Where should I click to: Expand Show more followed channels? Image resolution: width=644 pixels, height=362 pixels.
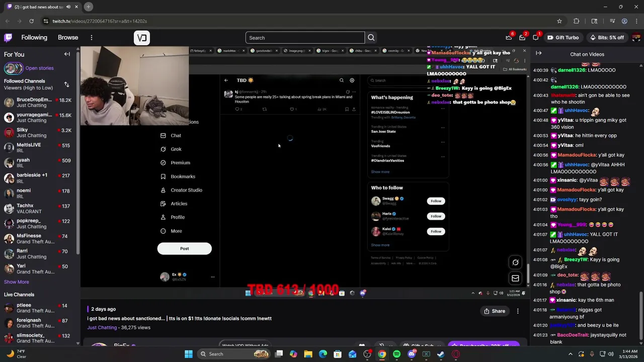pos(17,282)
